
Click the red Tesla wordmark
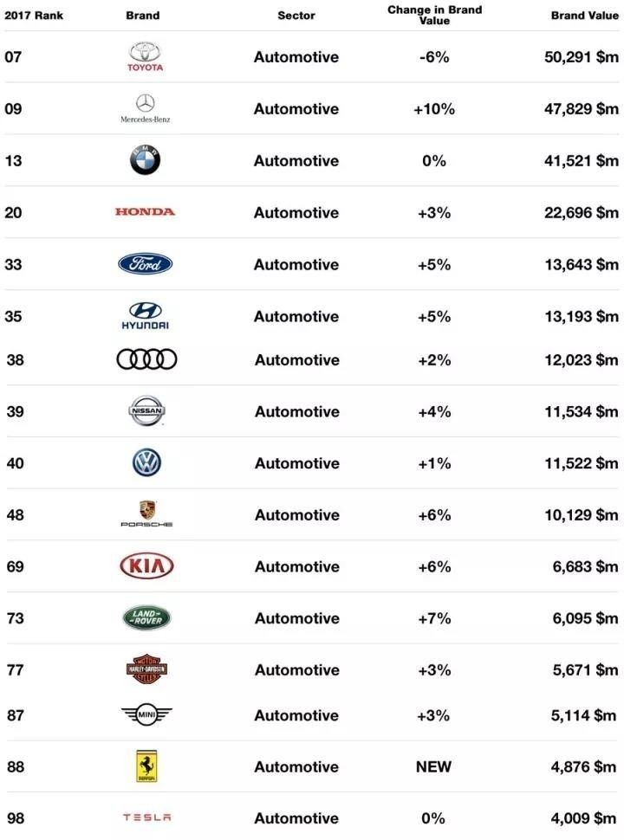click(146, 817)
